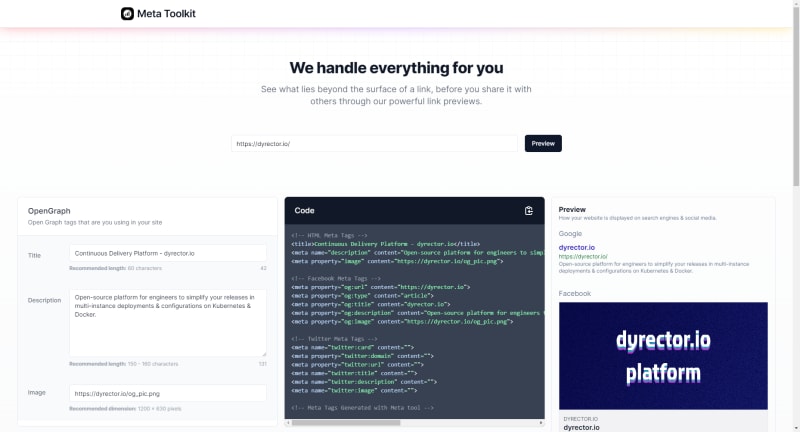The height and width of the screenshot is (432, 800).
Task: Click the og:type 'article' meta line
Action: tap(362, 295)
